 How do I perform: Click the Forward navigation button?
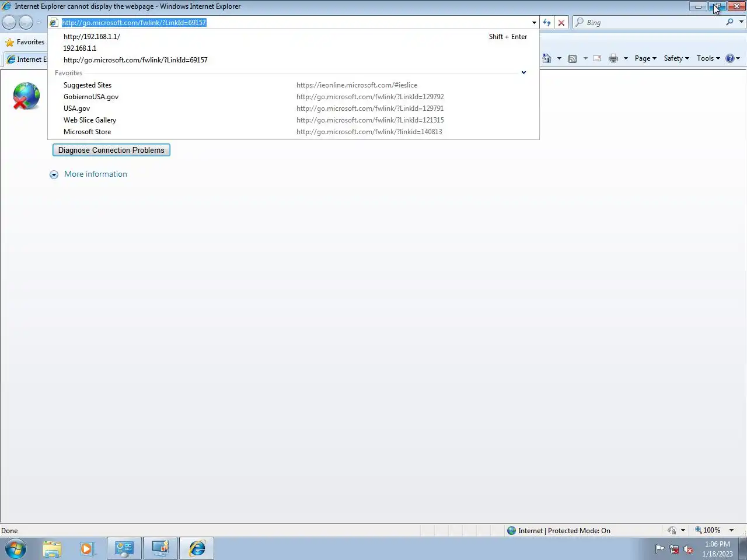tap(26, 22)
